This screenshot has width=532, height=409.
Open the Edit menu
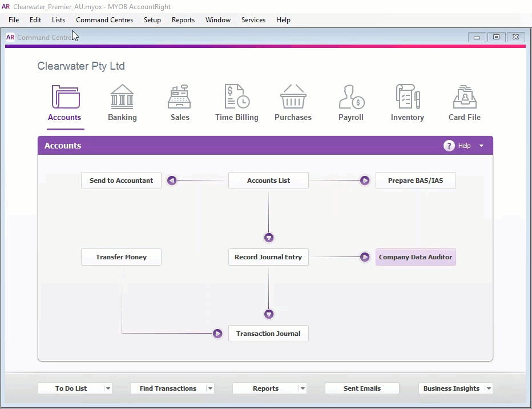[35, 20]
